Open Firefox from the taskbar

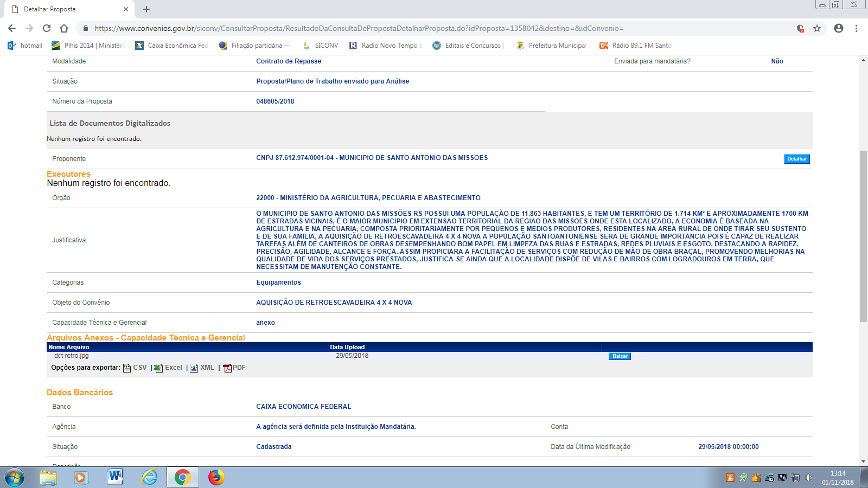pyautogui.click(x=216, y=477)
